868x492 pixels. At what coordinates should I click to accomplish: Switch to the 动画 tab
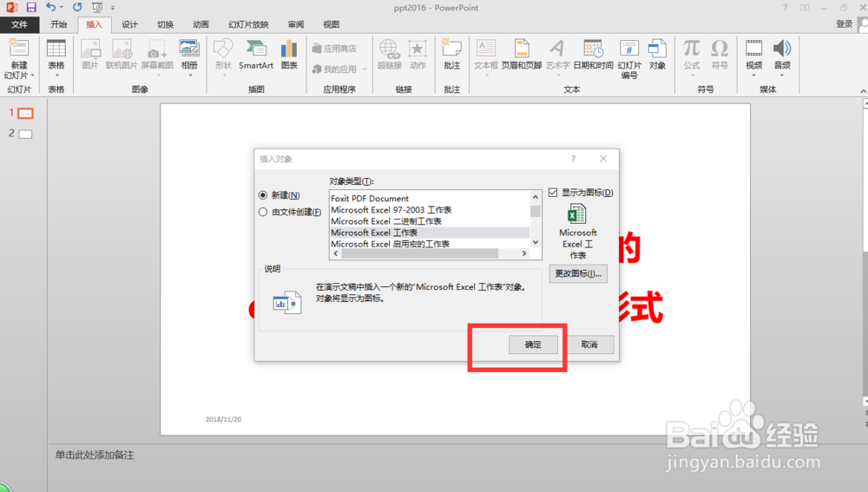201,24
